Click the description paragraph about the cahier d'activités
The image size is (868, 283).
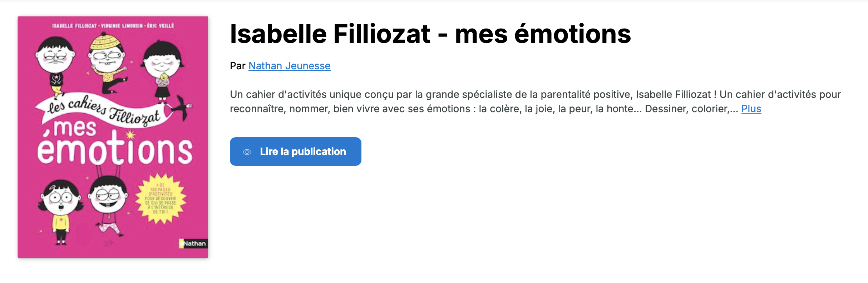465,101
